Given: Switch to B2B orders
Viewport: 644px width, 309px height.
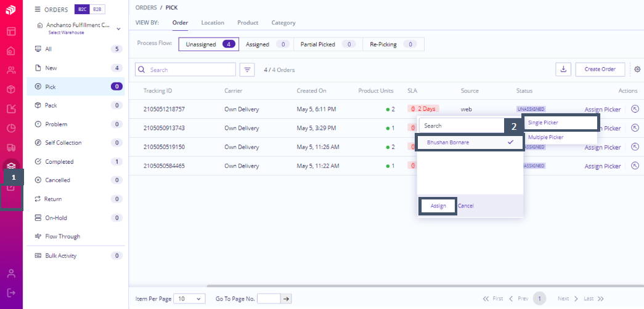Looking at the screenshot, I should (97, 9).
